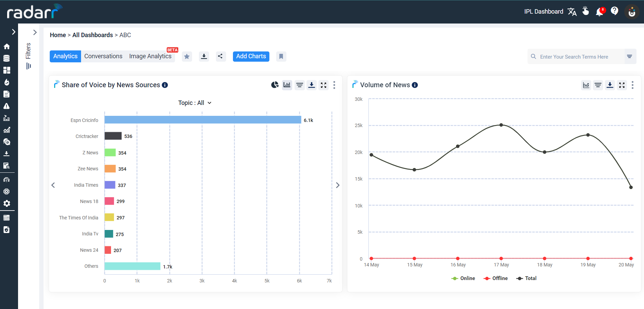This screenshot has height=309, width=644.
Task: Mark dashboard as favorite with star icon
Action: [187, 57]
